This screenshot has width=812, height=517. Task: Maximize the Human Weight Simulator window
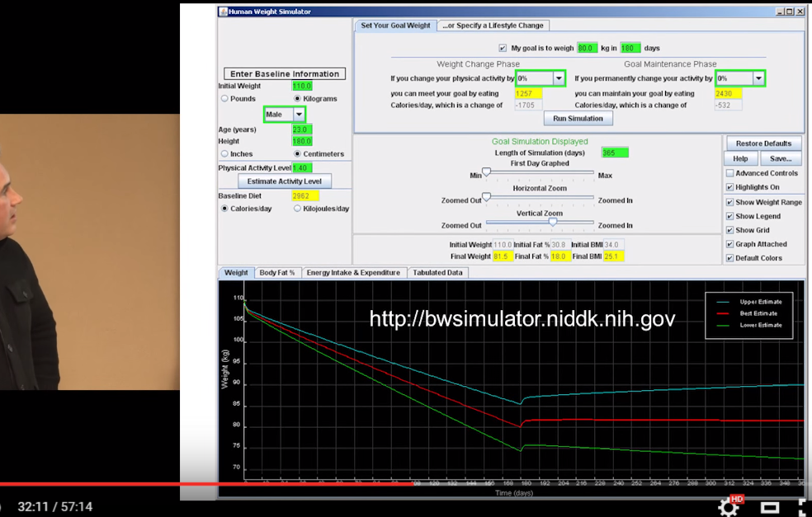tap(789, 12)
